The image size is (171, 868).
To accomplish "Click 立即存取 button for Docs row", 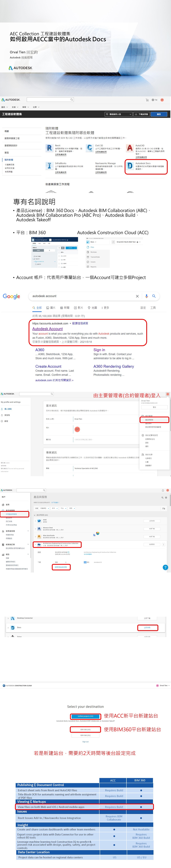I will [147, 627].
